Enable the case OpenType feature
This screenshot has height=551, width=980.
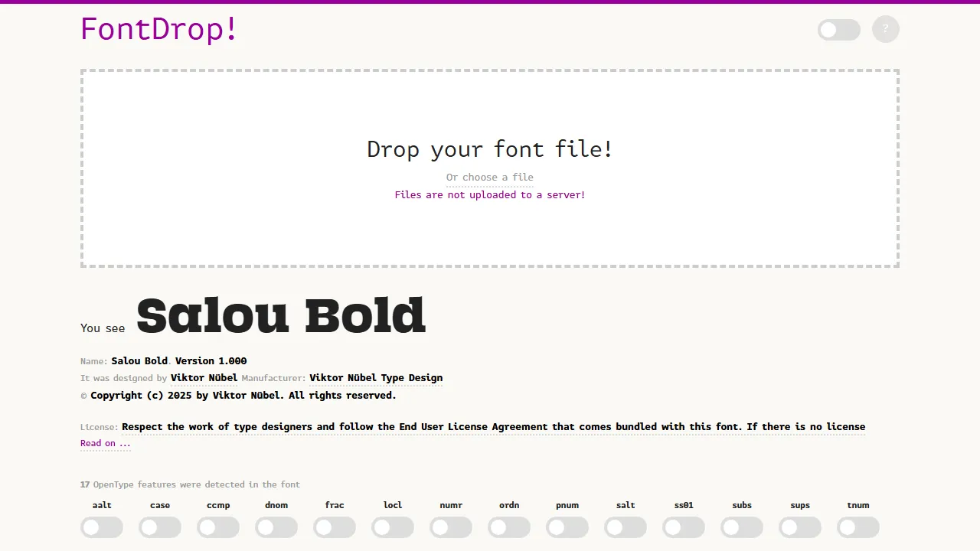coord(160,527)
